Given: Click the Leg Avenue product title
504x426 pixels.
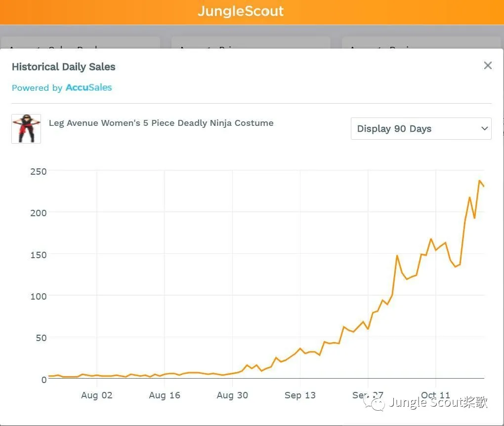Looking at the screenshot, I should [161, 123].
